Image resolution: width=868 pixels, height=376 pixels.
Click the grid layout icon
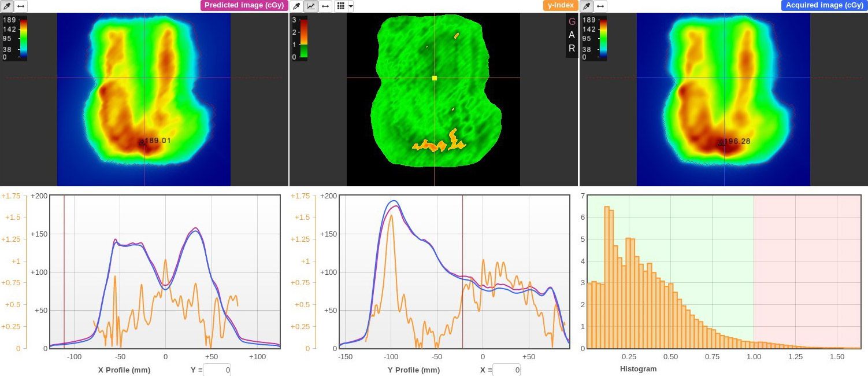(341, 6)
